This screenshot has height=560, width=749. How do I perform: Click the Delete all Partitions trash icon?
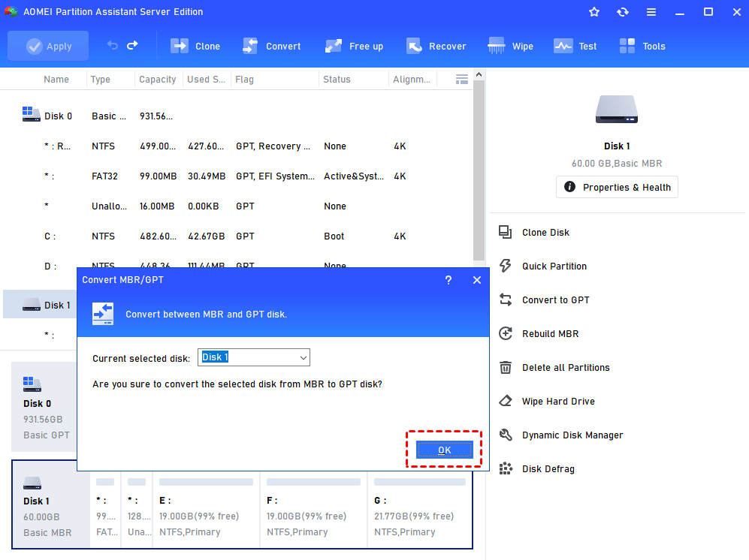tap(506, 368)
